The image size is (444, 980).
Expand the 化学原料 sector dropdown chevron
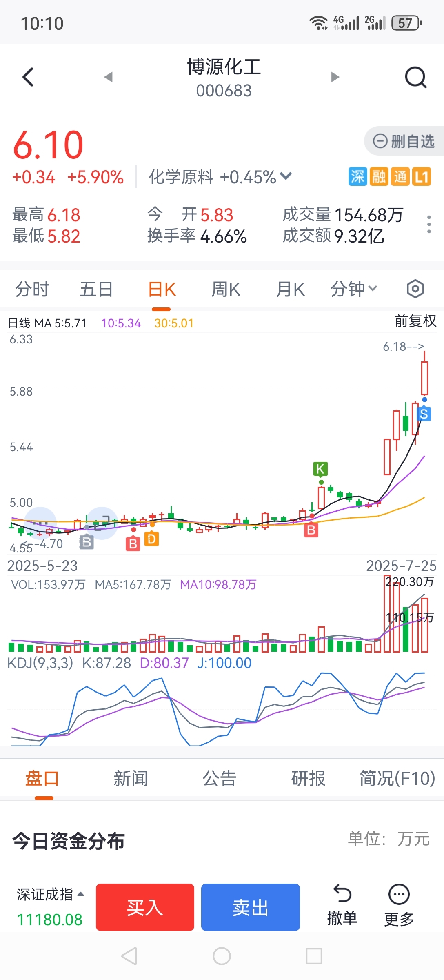286,176
